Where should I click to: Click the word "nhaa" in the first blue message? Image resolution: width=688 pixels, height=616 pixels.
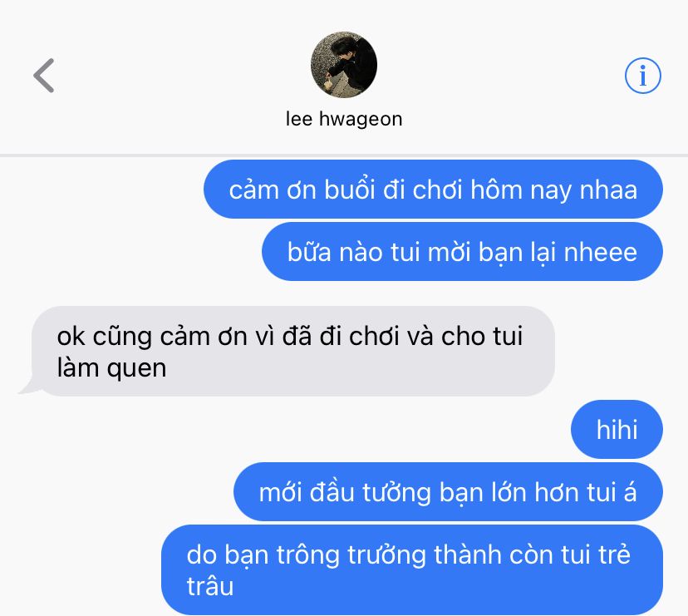[608, 190]
